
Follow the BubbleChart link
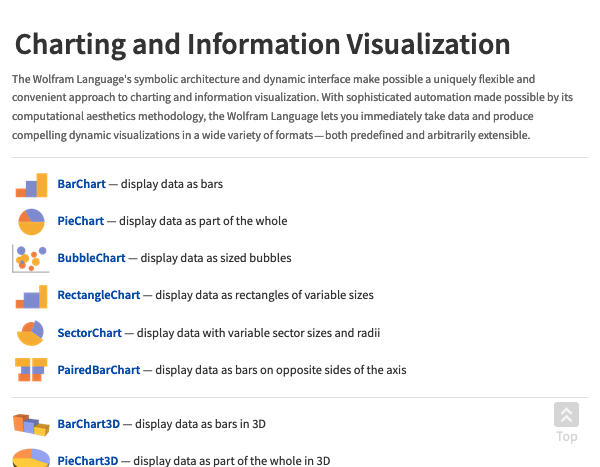click(91, 258)
